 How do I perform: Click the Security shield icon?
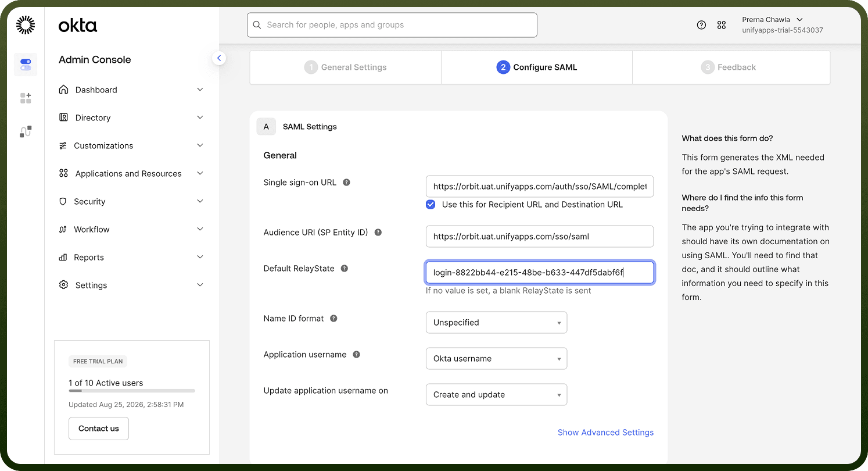tap(63, 201)
